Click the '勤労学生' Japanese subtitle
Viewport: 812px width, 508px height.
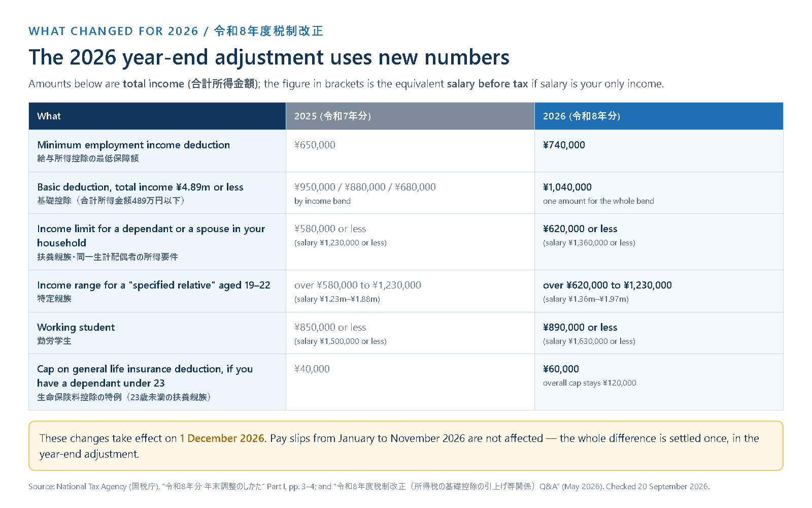pos(54,341)
